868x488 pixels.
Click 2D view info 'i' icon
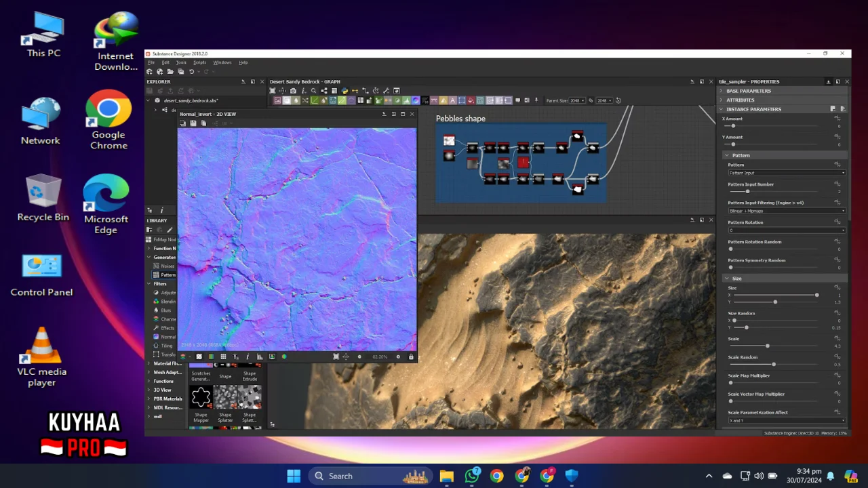(248, 357)
